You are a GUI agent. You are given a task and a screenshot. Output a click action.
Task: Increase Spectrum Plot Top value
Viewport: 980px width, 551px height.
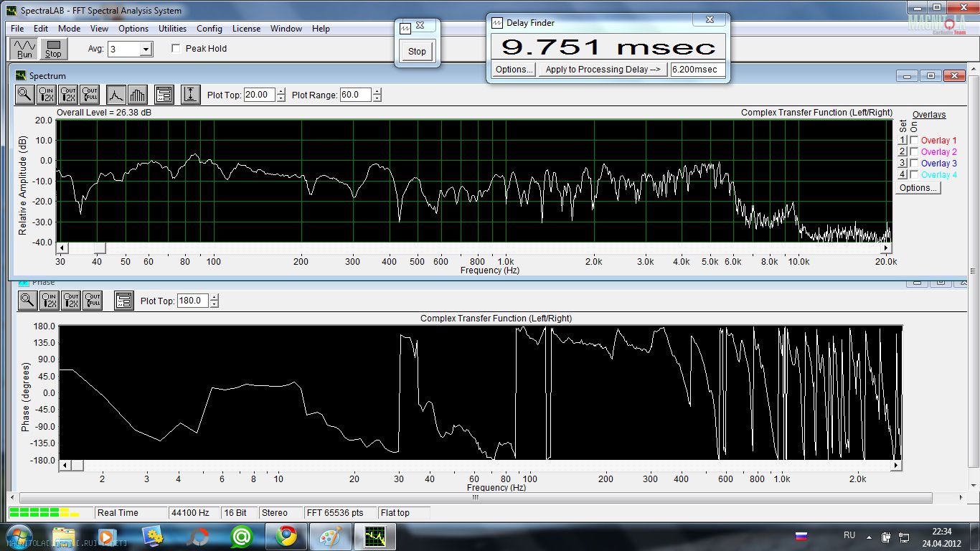click(281, 91)
